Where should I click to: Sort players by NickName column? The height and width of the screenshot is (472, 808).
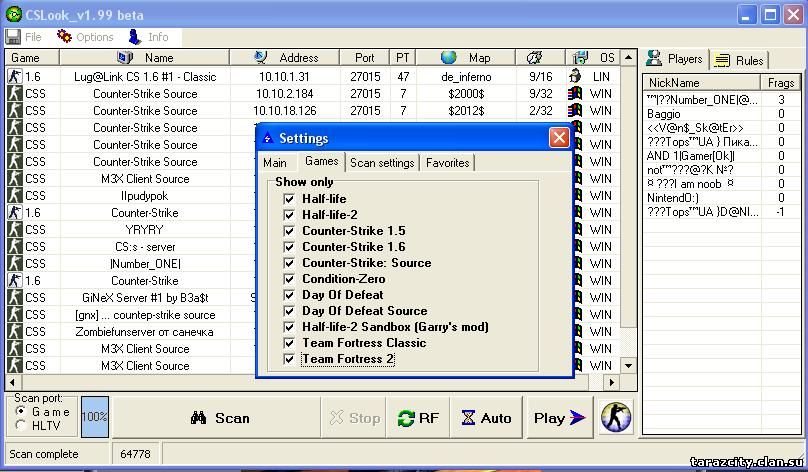(x=701, y=82)
